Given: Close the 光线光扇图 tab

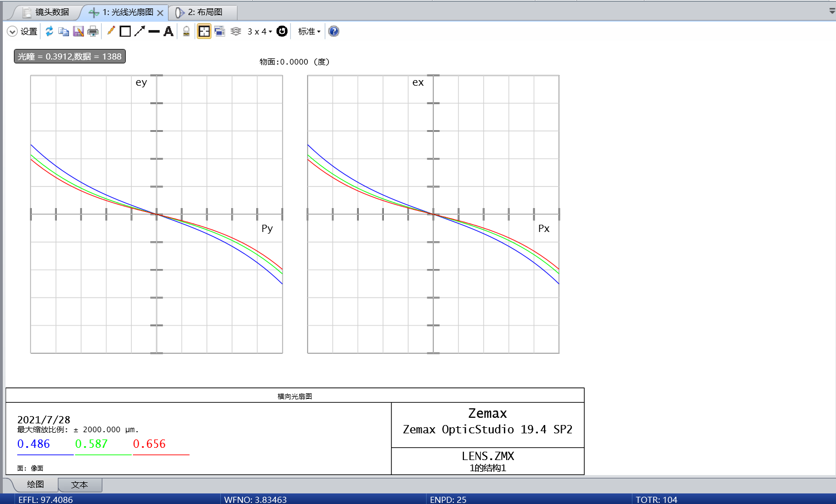Looking at the screenshot, I should coord(160,13).
